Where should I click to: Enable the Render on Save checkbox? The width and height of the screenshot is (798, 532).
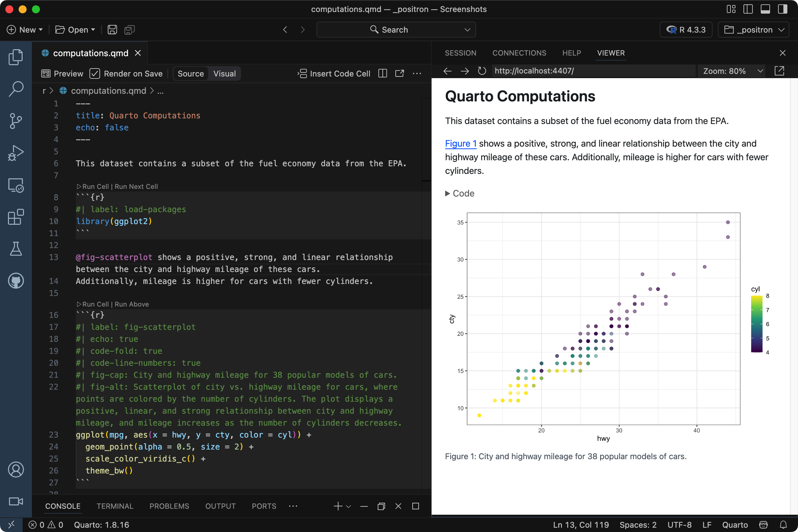(x=95, y=73)
